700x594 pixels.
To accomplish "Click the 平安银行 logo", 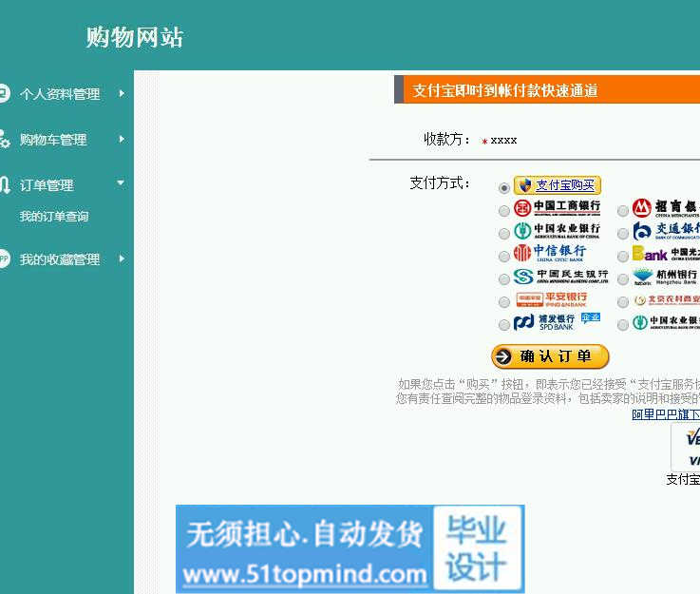I will 551,299.
